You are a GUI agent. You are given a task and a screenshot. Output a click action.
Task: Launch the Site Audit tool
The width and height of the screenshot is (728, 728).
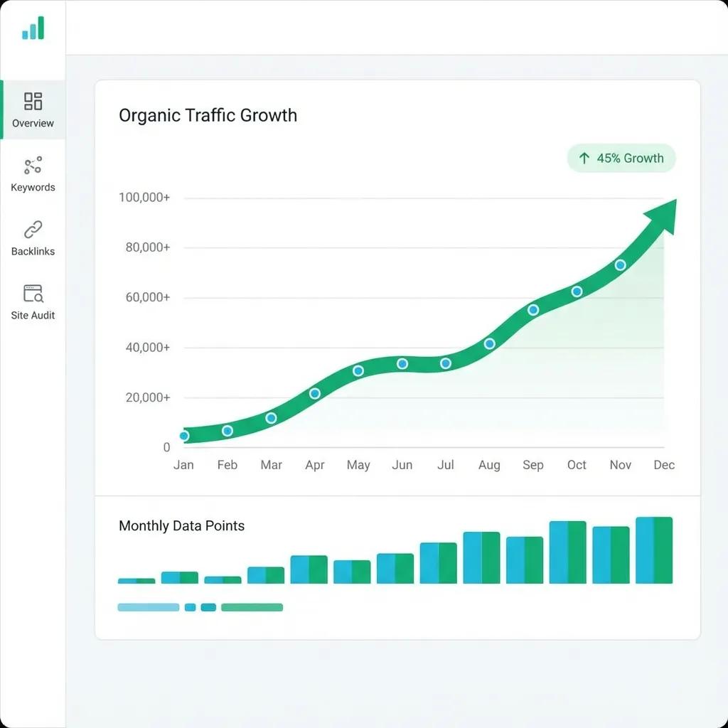33,301
